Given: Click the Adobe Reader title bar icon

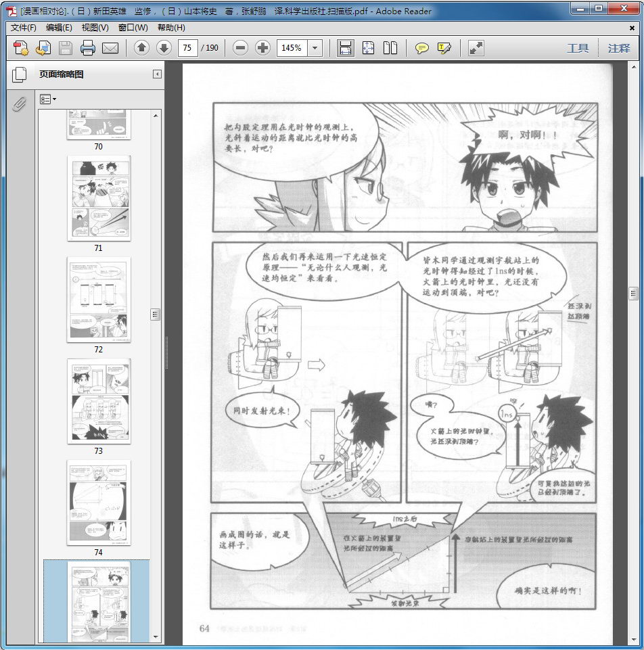Looking at the screenshot, I should tap(11, 11).
